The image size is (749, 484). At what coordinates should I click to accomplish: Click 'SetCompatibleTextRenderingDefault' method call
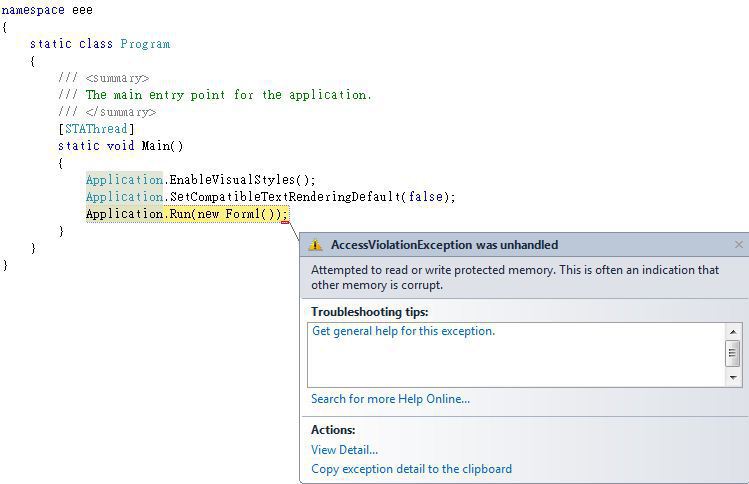pyautogui.click(x=285, y=197)
